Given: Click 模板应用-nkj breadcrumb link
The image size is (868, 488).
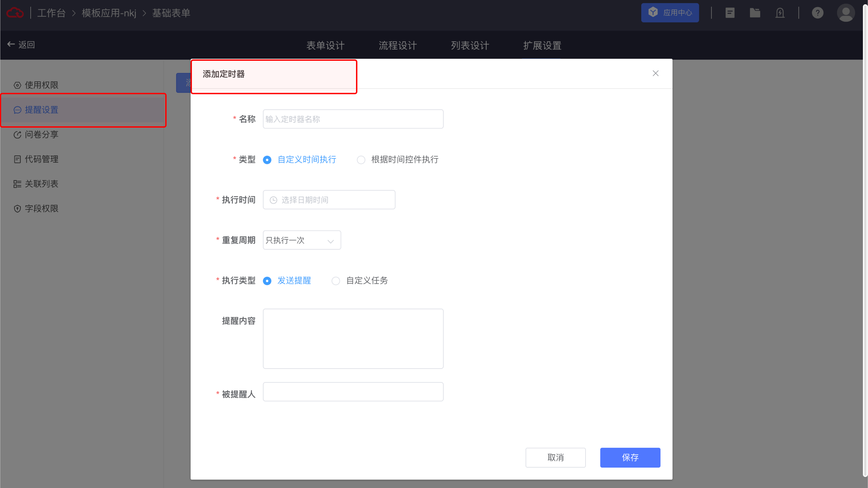Looking at the screenshot, I should click(x=109, y=13).
